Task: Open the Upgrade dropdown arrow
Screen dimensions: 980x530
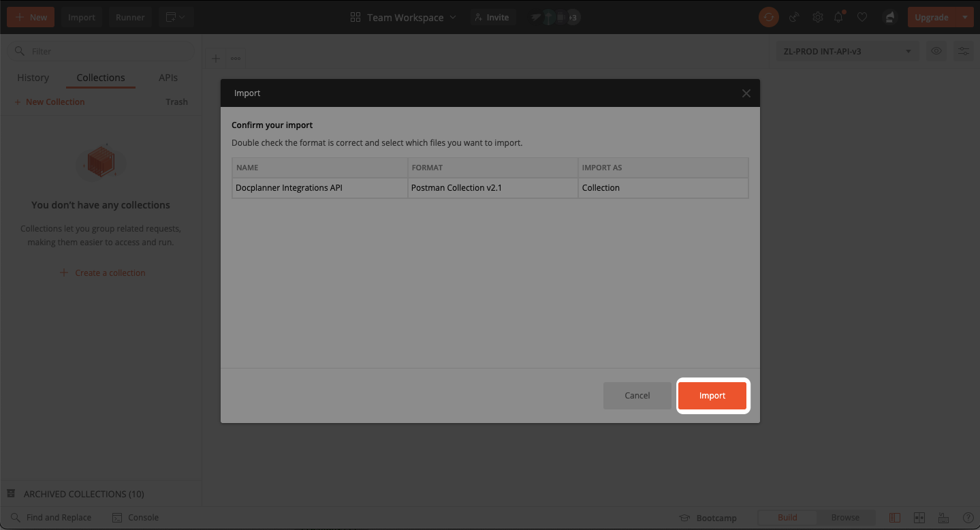Action: (965, 17)
